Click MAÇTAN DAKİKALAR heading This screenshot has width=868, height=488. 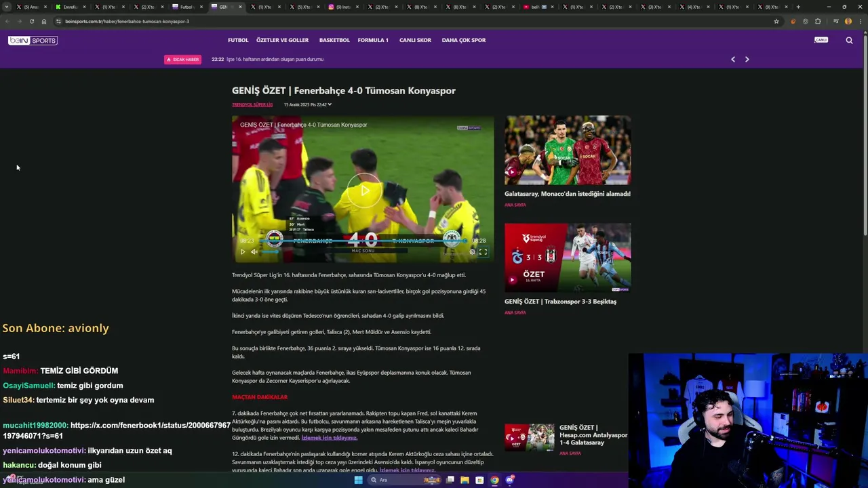pos(260,397)
